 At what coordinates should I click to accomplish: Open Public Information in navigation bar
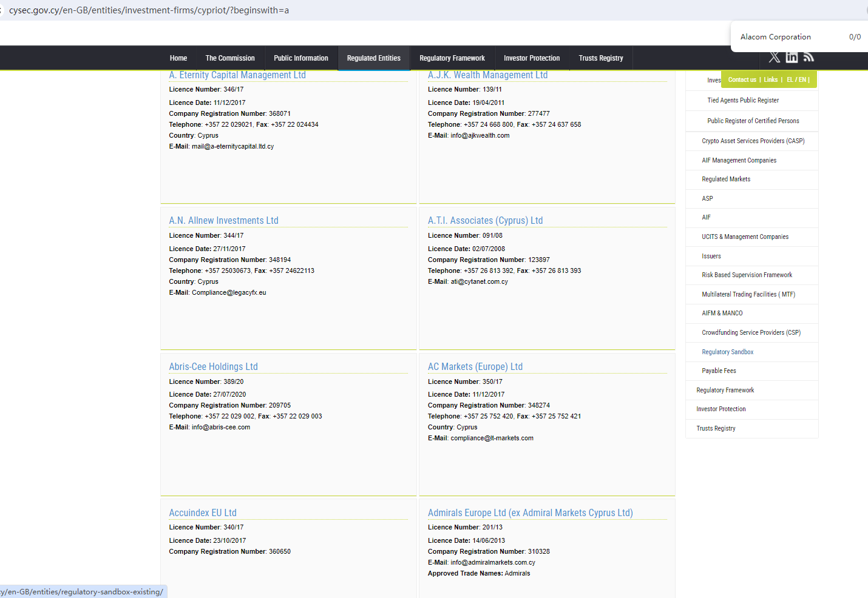pyautogui.click(x=300, y=58)
